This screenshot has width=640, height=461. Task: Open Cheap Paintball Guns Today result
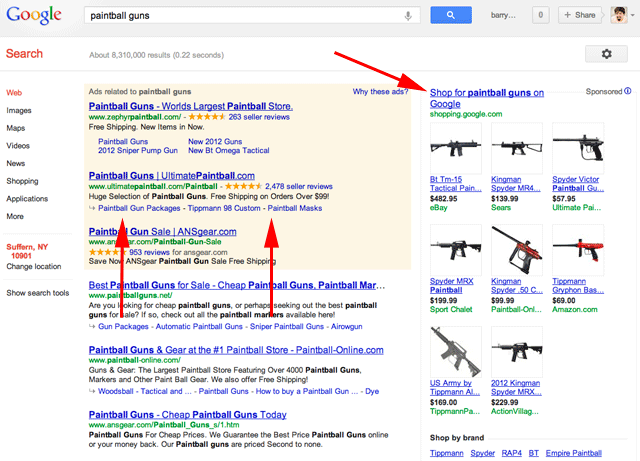click(x=187, y=414)
